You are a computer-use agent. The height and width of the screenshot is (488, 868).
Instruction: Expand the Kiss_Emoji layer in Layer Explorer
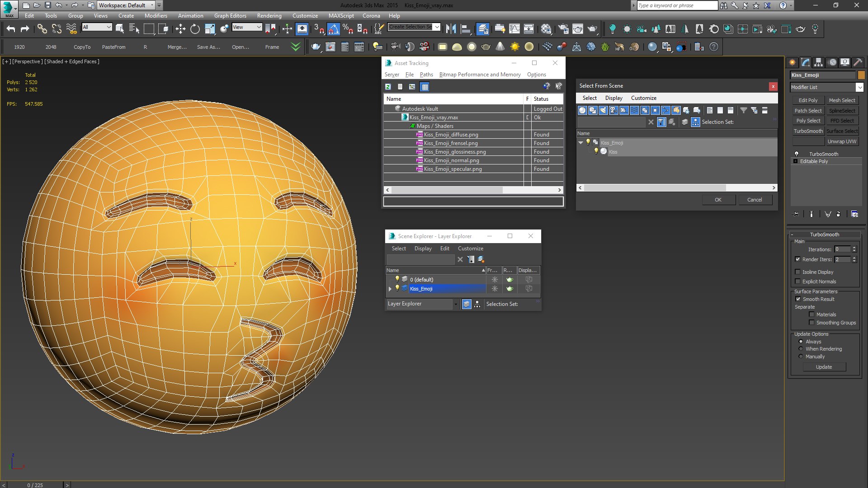click(390, 289)
